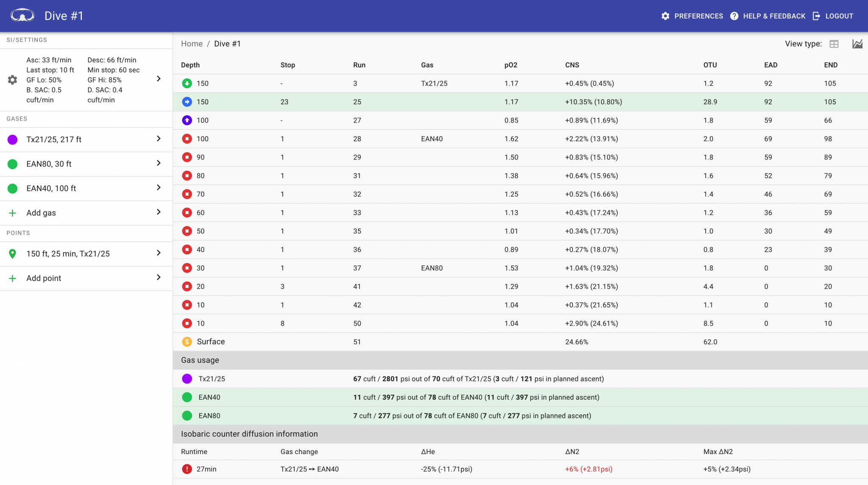868x485 pixels.
Task: Navigate to Home via breadcrumb
Action: pos(192,44)
